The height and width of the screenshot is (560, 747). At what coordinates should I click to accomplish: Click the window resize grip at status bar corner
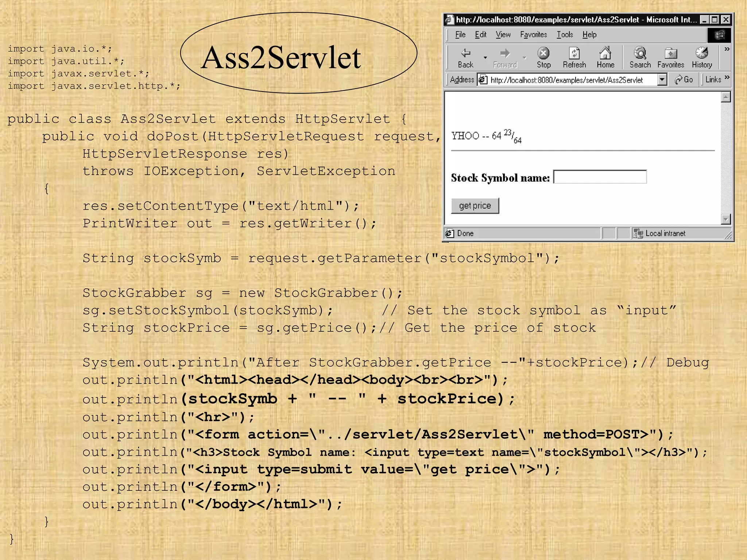728,235
